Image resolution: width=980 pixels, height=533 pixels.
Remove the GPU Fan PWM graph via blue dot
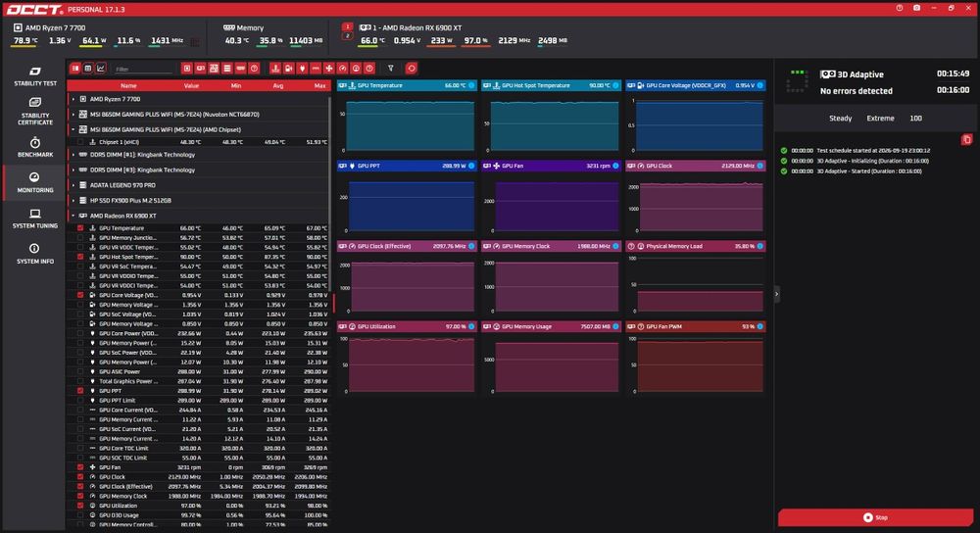(760, 326)
